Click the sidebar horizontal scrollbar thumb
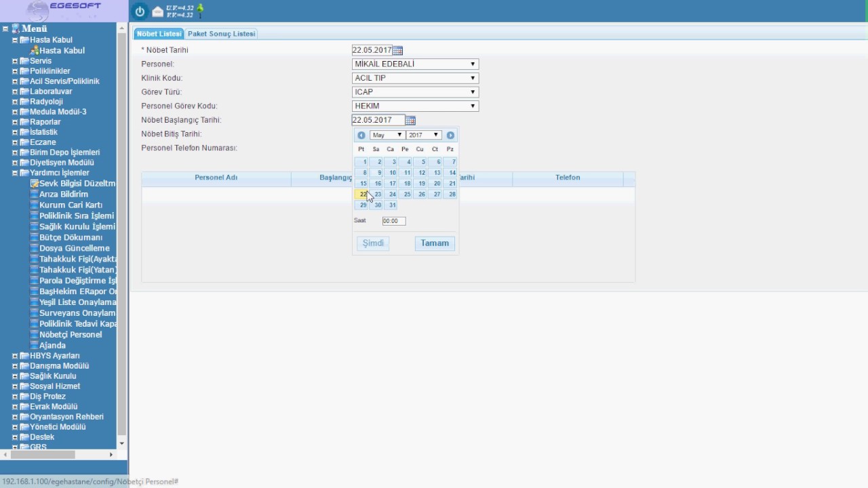Viewport: 868px width, 488px height. 42,455
